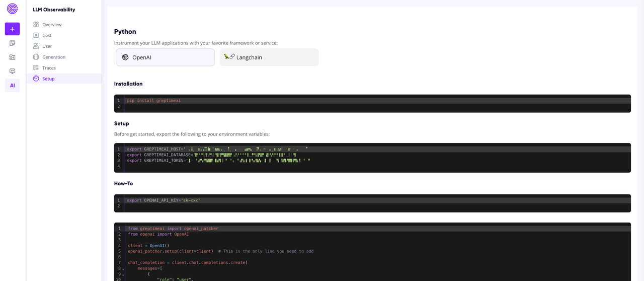Click the Setup section heading above exports
644x281 pixels.
(x=122, y=123)
